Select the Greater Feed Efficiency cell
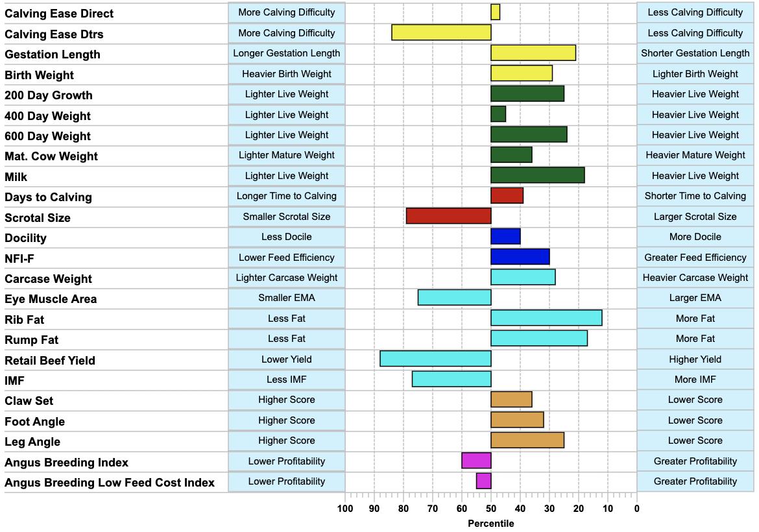Screen dimensions: 759x532 point(695,258)
